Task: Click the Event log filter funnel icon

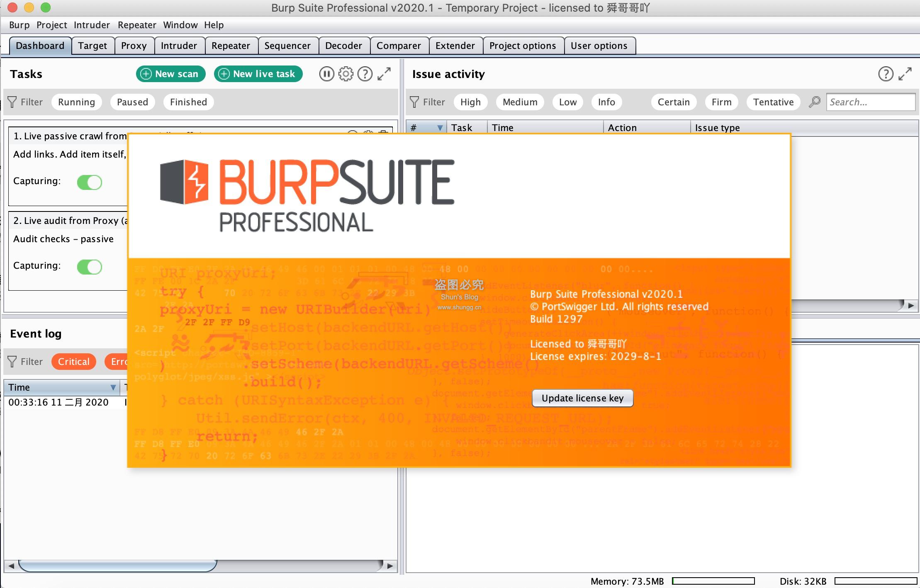Action: point(12,362)
